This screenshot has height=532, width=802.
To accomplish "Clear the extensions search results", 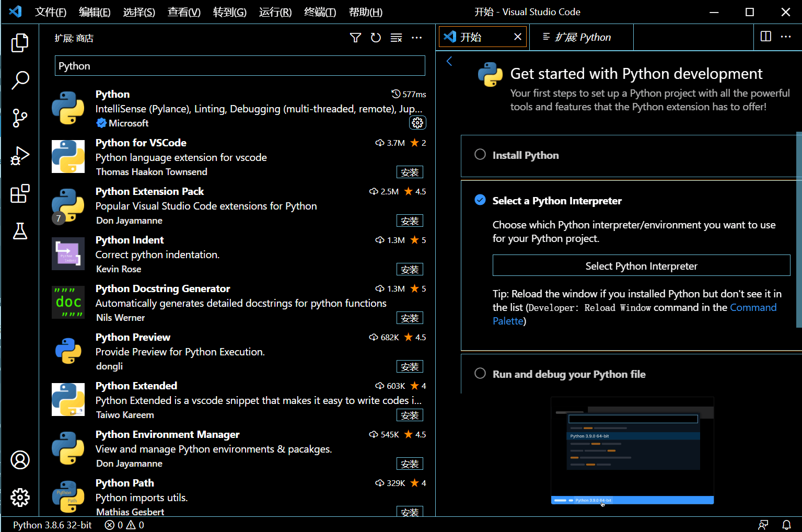I will click(x=397, y=38).
